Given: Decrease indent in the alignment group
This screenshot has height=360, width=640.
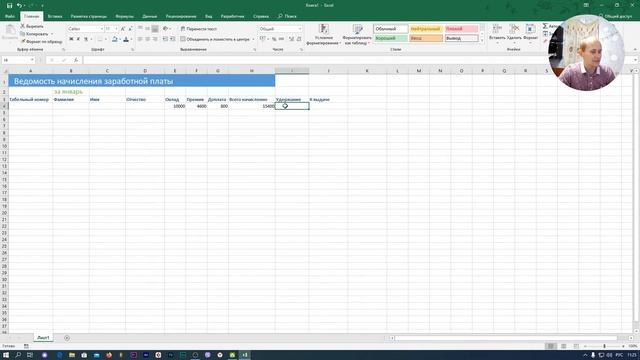Looking at the screenshot, I should (x=165, y=39).
